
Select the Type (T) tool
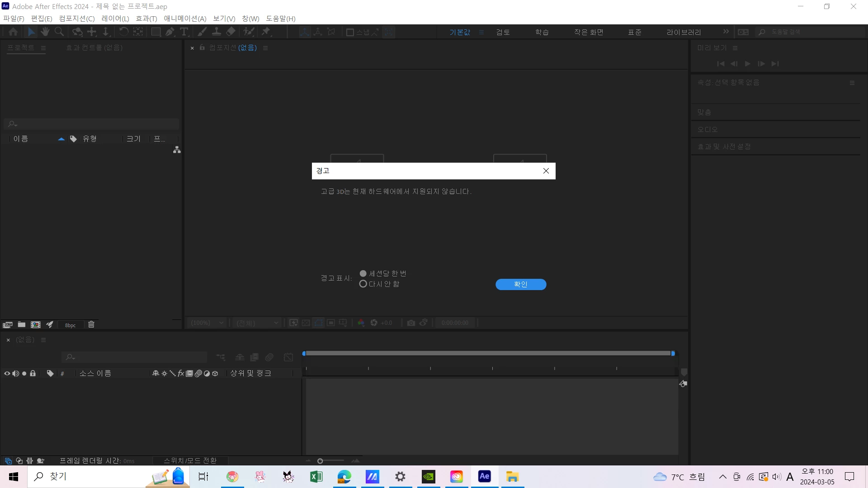point(184,32)
